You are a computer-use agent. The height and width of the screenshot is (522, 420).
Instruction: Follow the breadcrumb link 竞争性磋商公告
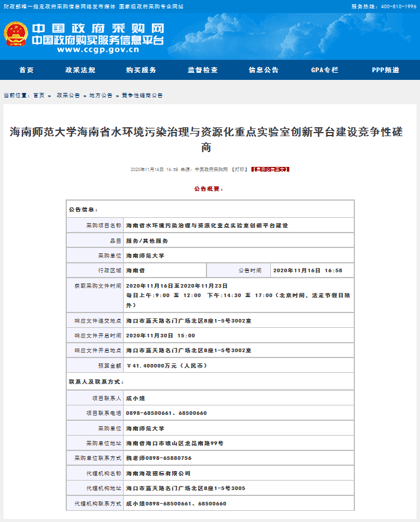[x=142, y=95]
